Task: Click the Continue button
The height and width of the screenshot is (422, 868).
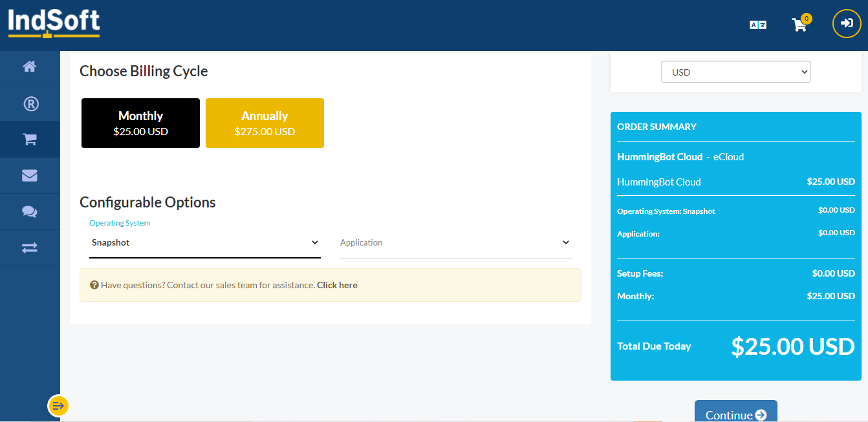Action: tap(736, 412)
